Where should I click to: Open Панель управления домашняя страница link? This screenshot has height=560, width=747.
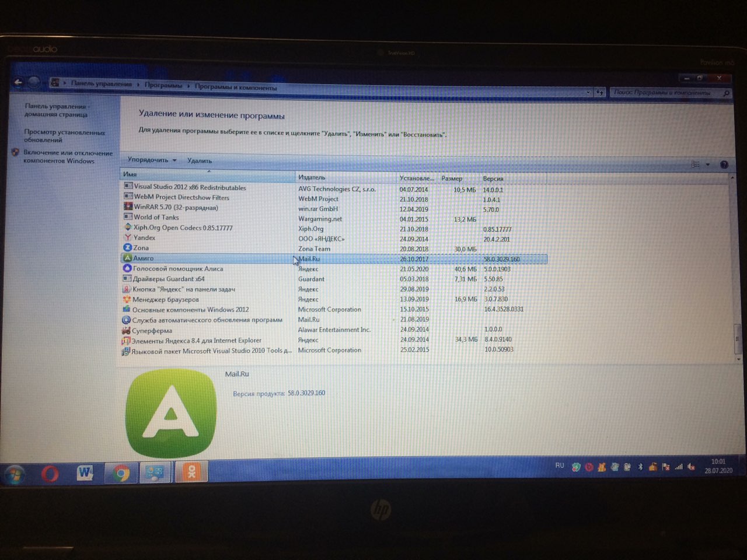56,110
